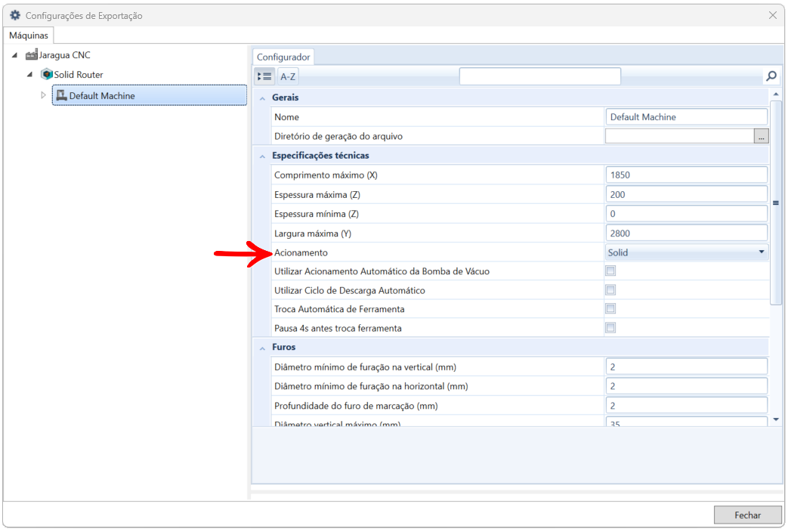
Task: Click the property grid vertical scrollbar thumb
Action: pos(776,203)
